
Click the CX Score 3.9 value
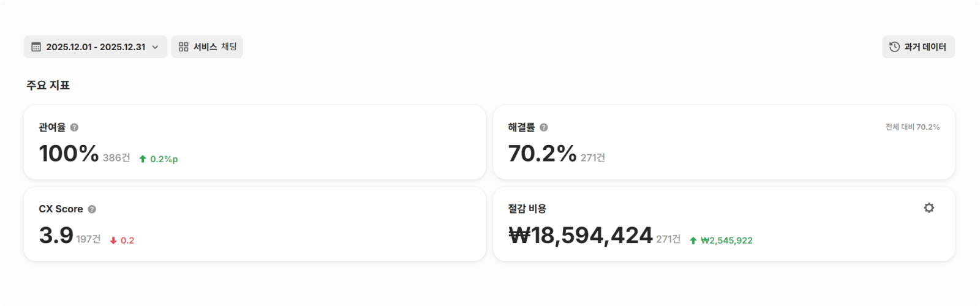coord(56,236)
